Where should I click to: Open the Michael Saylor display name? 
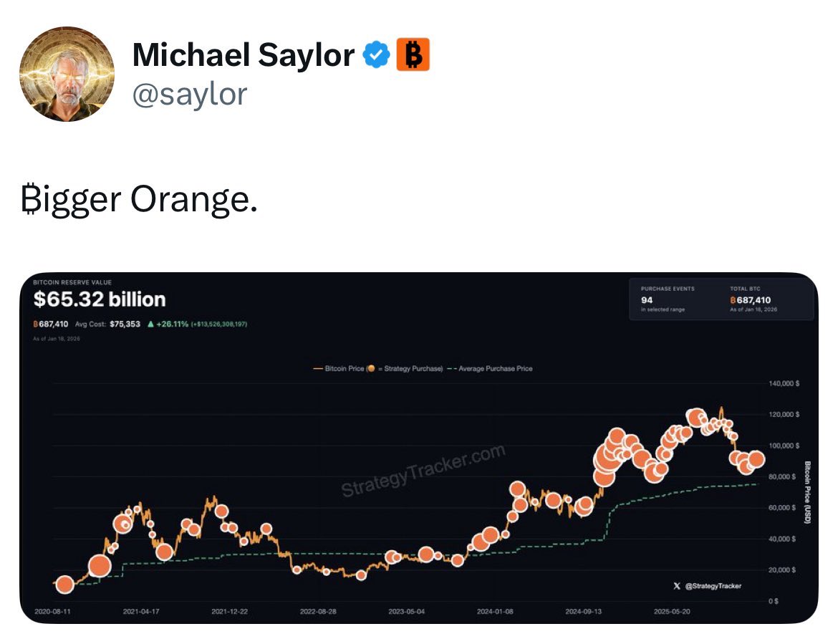click(244, 55)
